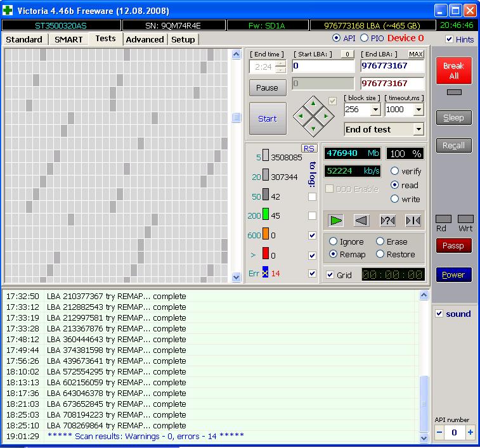Screen dimensions: 480x448
Task: Select the verify radio option
Action: coord(395,171)
